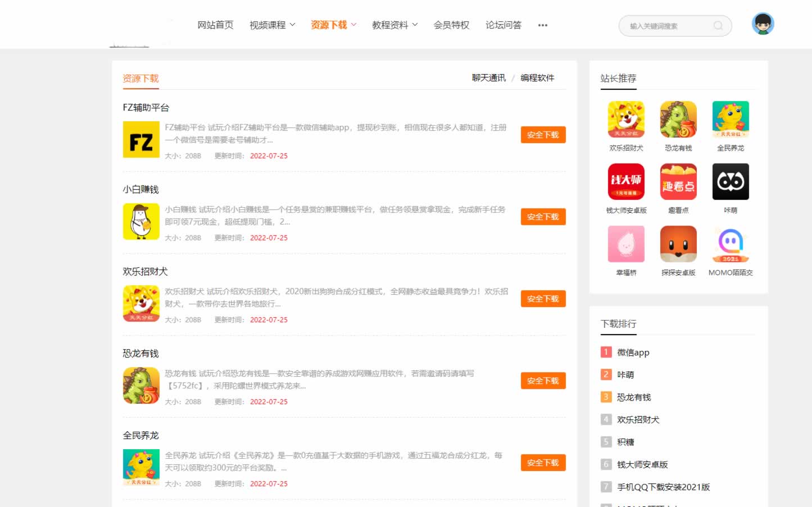
Task: Click the 探探安卓版 fox icon
Action: (x=678, y=244)
